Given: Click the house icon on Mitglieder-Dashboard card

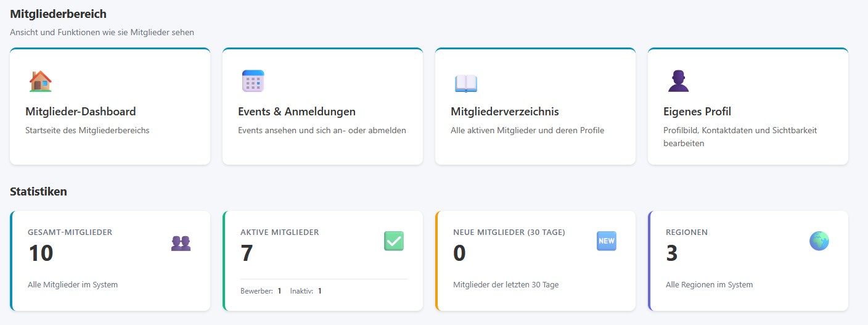Looking at the screenshot, I should click(x=40, y=81).
